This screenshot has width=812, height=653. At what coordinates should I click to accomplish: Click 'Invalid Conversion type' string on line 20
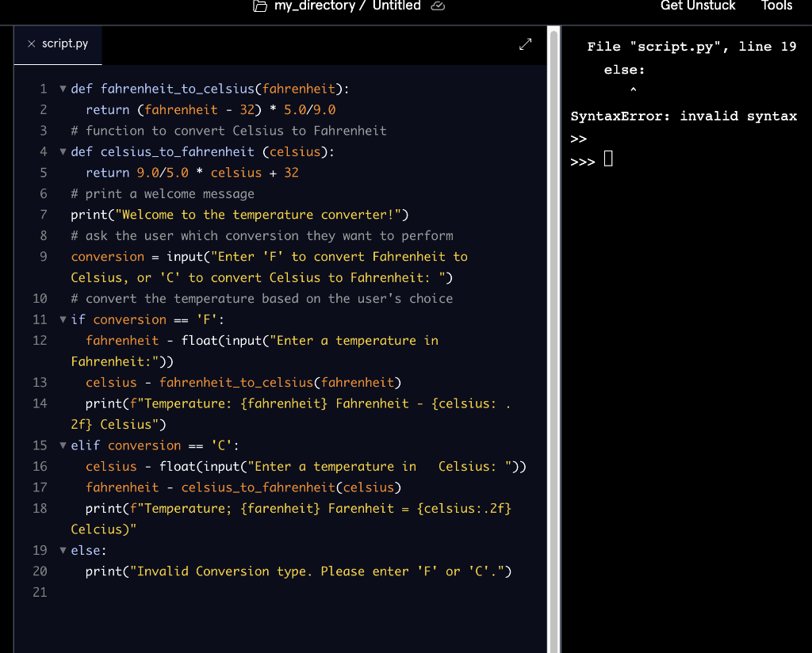coord(320,571)
